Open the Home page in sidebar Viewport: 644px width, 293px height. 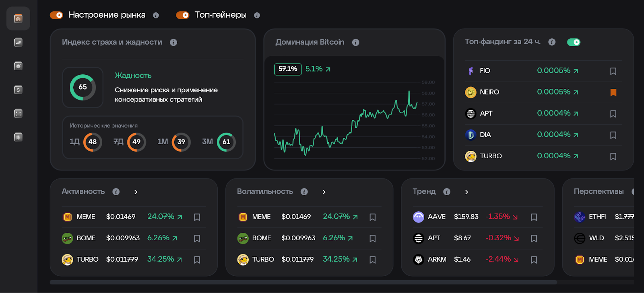tap(18, 18)
